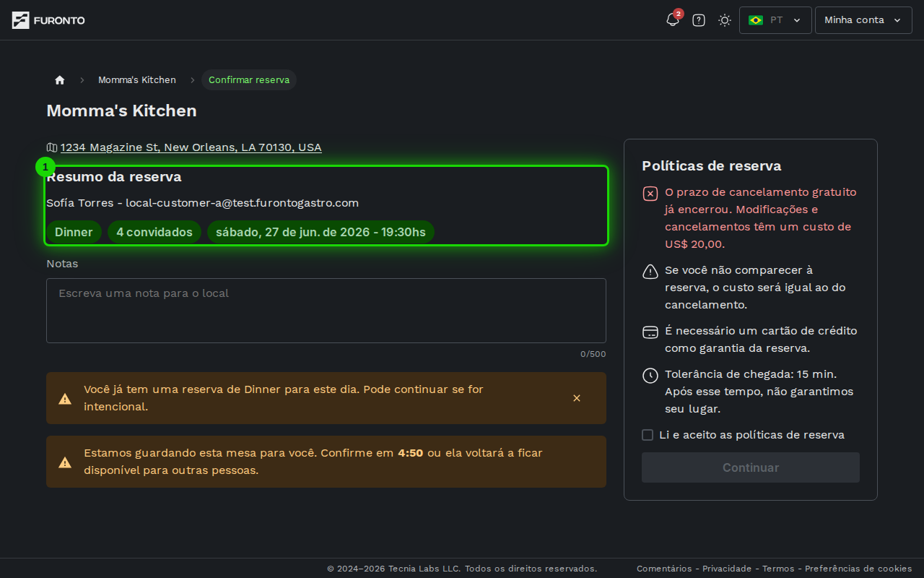The image size is (924, 578).
Task: Open Privacidade footer link
Action: point(727,569)
